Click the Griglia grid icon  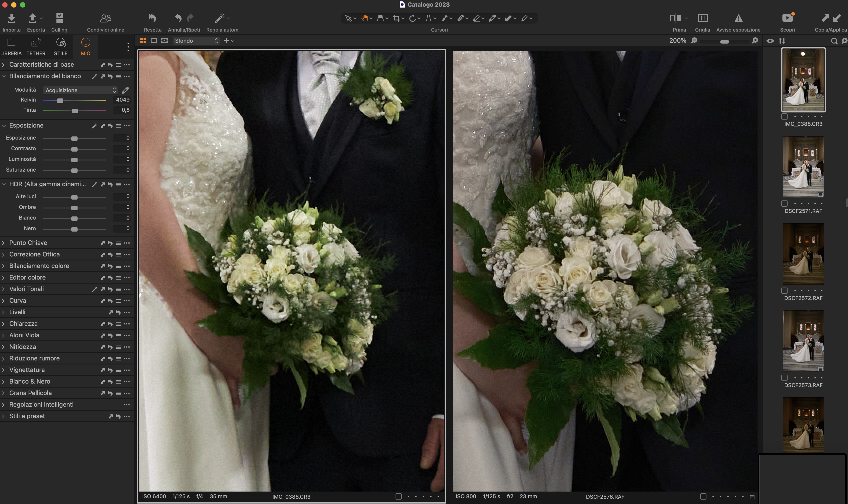tap(702, 18)
